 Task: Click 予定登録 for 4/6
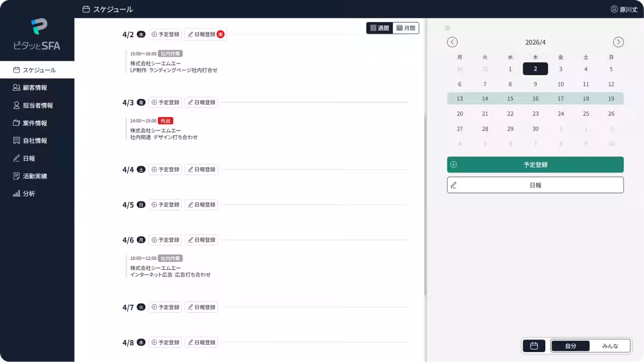click(x=165, y=240)
